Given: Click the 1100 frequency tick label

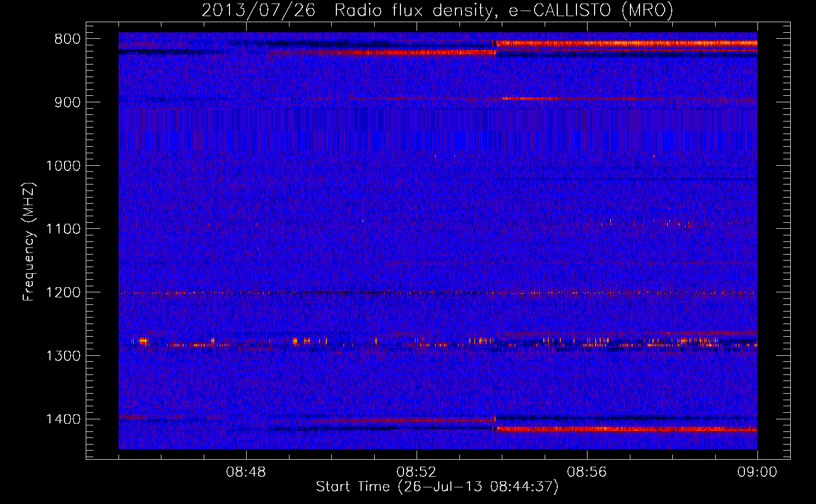Looking at the screenshot, I should [63, 229].
